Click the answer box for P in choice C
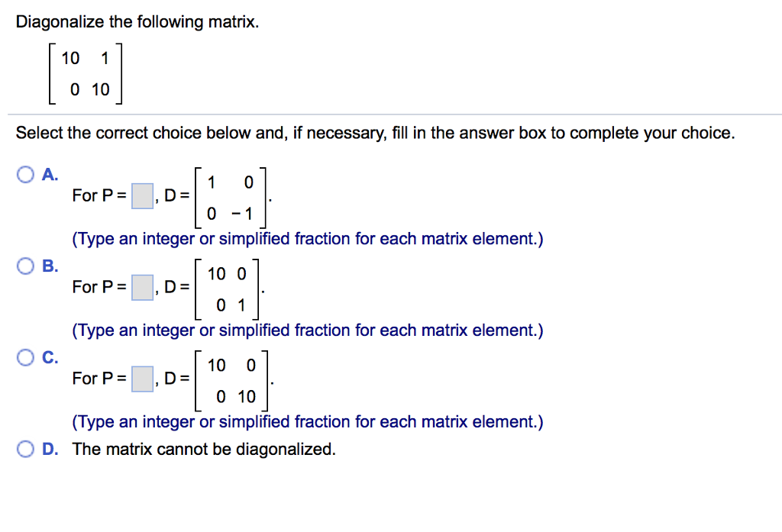 (x=141, y=379)
